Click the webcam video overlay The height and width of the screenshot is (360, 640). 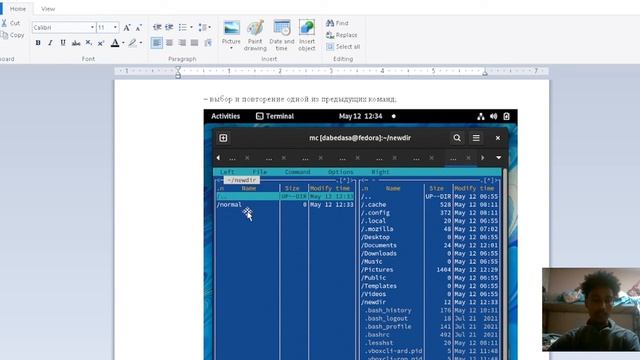pyautogui.click(x=591, y=309)
